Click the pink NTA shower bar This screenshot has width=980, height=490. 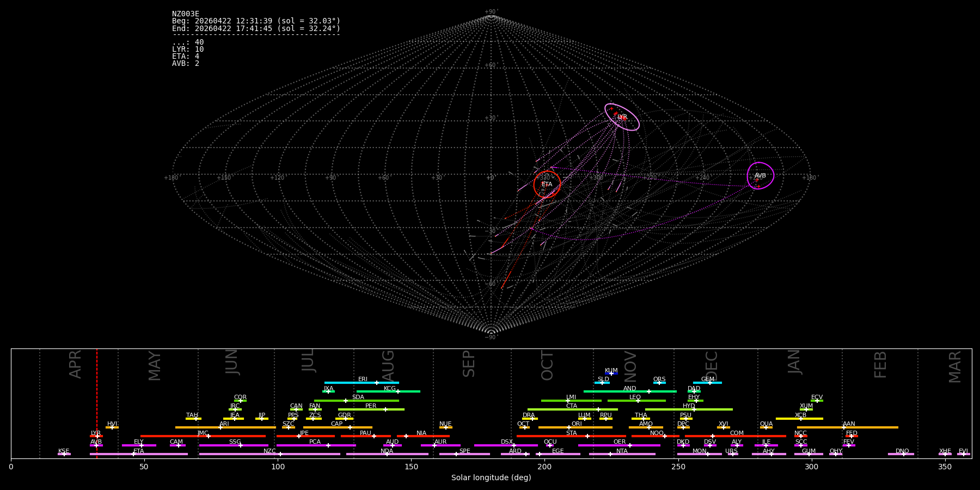pos(622,454)
